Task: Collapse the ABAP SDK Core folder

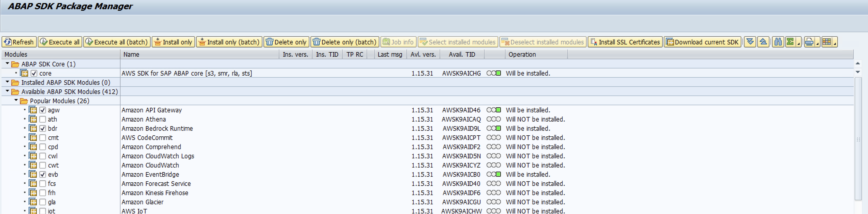Action: [7, 64]
